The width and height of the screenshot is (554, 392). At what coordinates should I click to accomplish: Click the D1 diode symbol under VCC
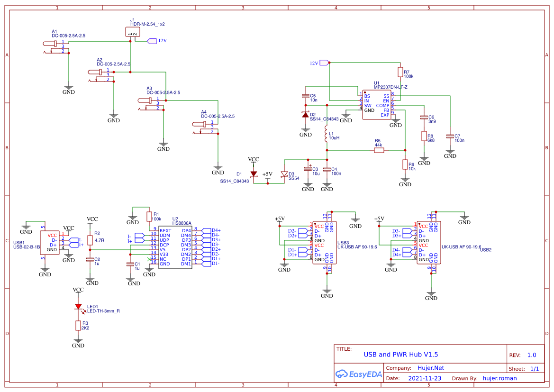tap(254, 174)
